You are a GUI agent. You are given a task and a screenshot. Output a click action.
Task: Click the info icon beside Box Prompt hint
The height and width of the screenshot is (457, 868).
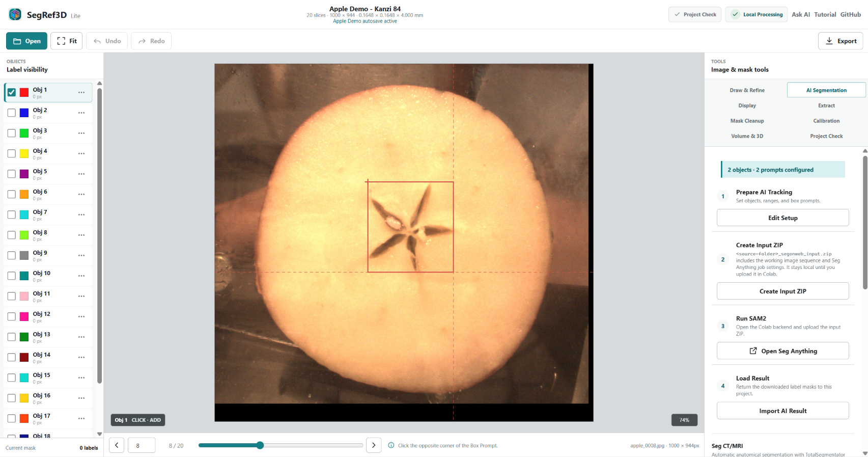tap(391, 445)
